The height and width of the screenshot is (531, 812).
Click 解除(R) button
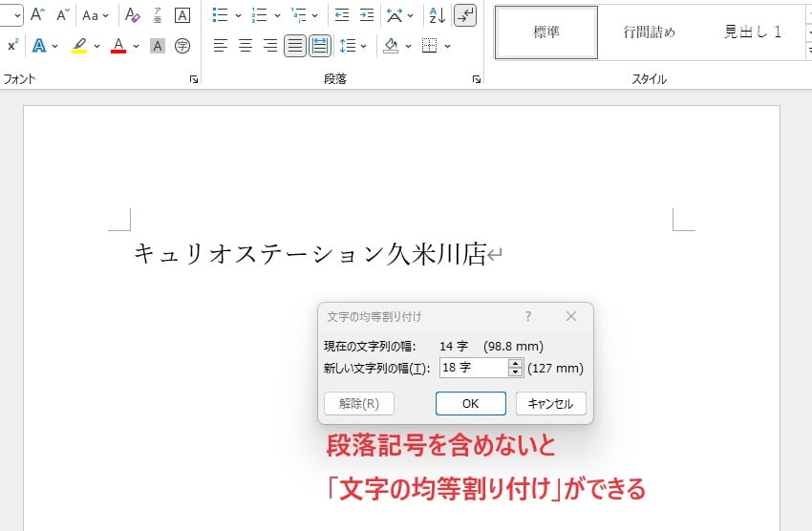coord(359,403)
